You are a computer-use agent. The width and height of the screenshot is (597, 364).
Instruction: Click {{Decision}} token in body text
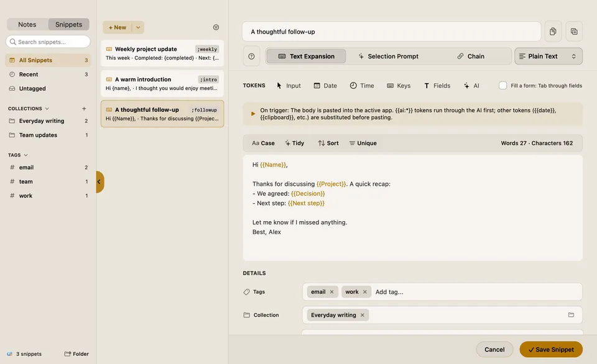(308, 194)
